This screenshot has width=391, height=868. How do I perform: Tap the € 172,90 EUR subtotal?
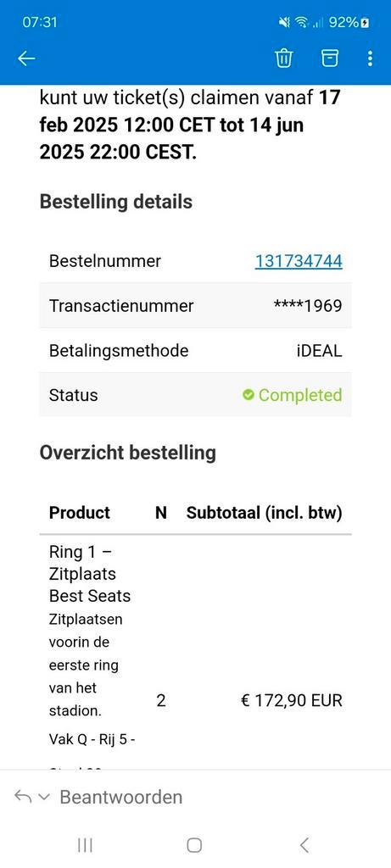pyautogui.click(x=291, y=701)
